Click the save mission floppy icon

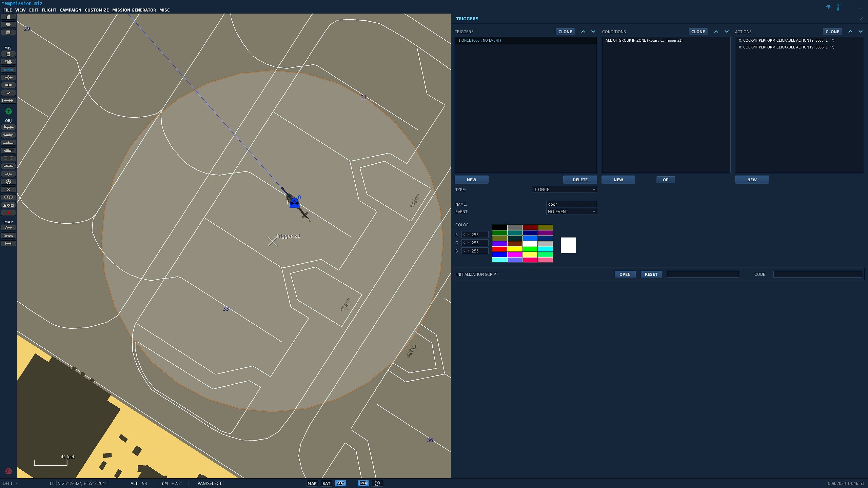[x=8, y=32]
